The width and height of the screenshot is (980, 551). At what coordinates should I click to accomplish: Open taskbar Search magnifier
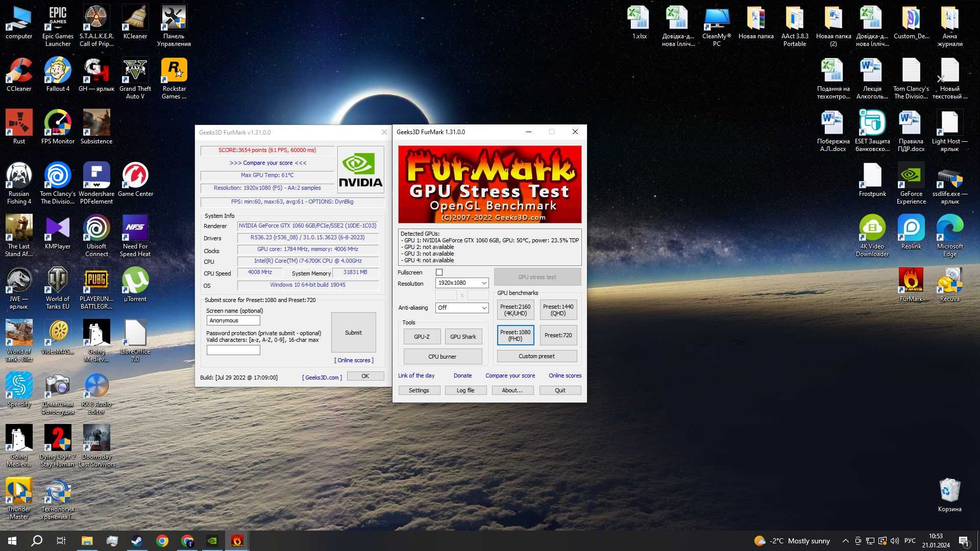pos(37,541)
